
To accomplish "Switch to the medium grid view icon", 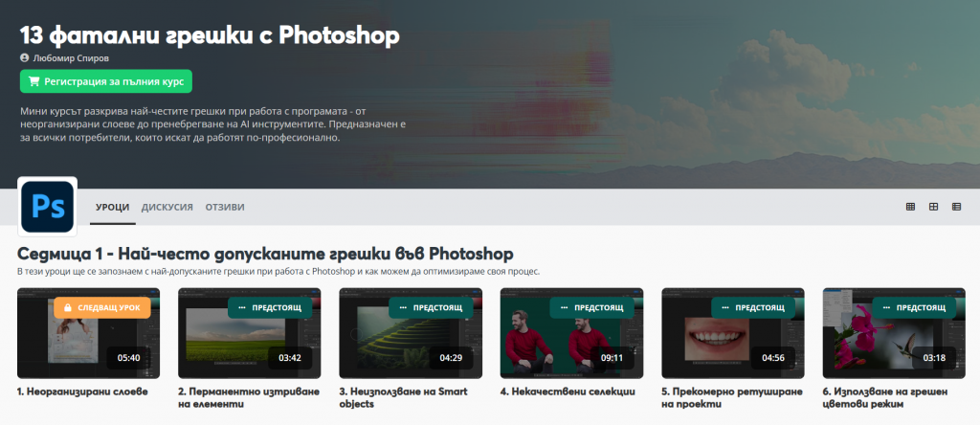I will pos(933,207).
